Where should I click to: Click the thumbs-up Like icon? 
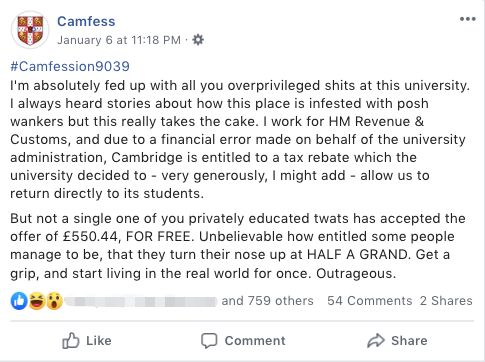pyautogui.click(x=71, y=341)
